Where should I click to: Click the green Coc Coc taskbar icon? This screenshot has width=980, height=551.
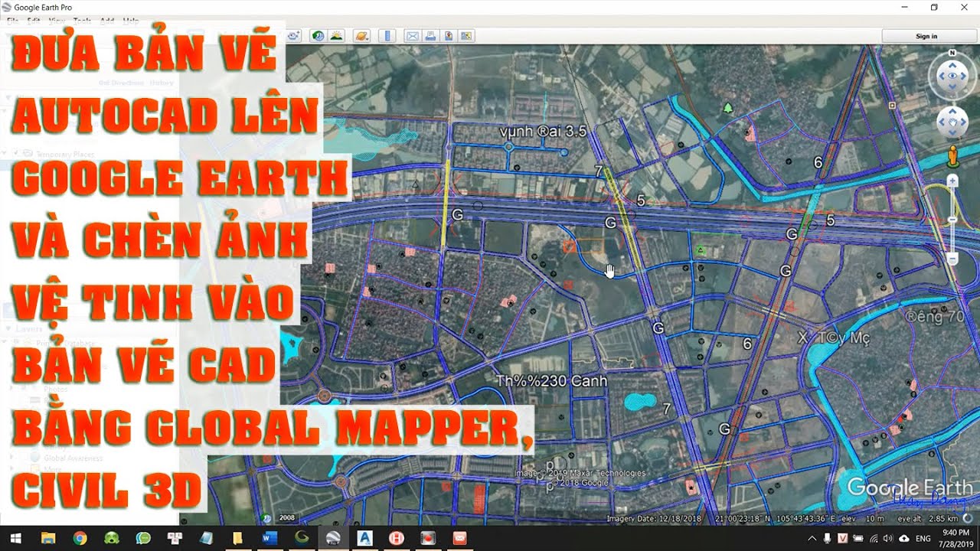coord(112,539)
